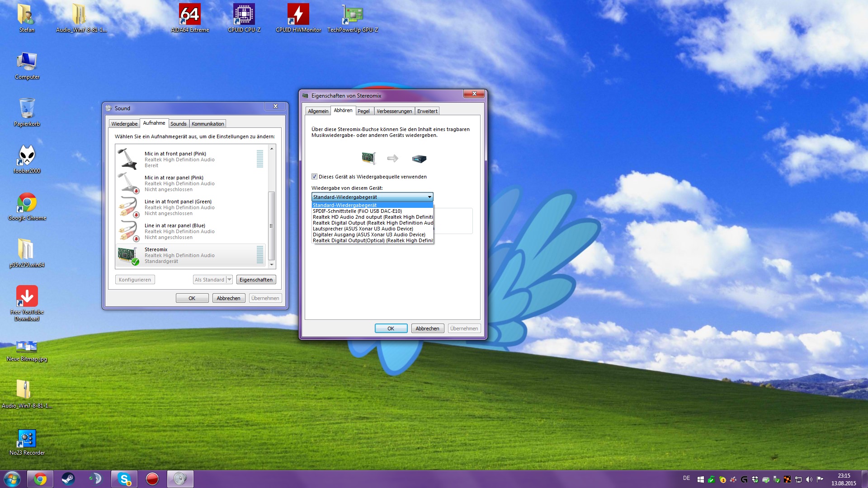Open the Wiedergabe tab in Sound
The height and width of the screenshot is (488, 868).
point(124,124)
